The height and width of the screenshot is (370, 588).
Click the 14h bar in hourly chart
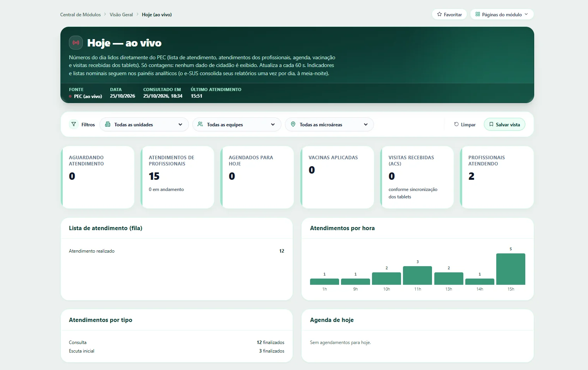point(480,282)
